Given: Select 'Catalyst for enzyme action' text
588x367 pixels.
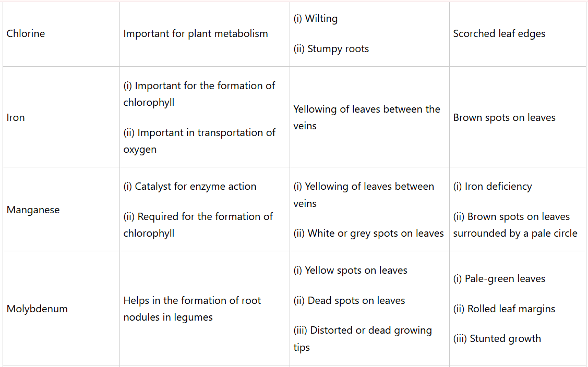Looking at the screenshot, I should click(195, 187).
